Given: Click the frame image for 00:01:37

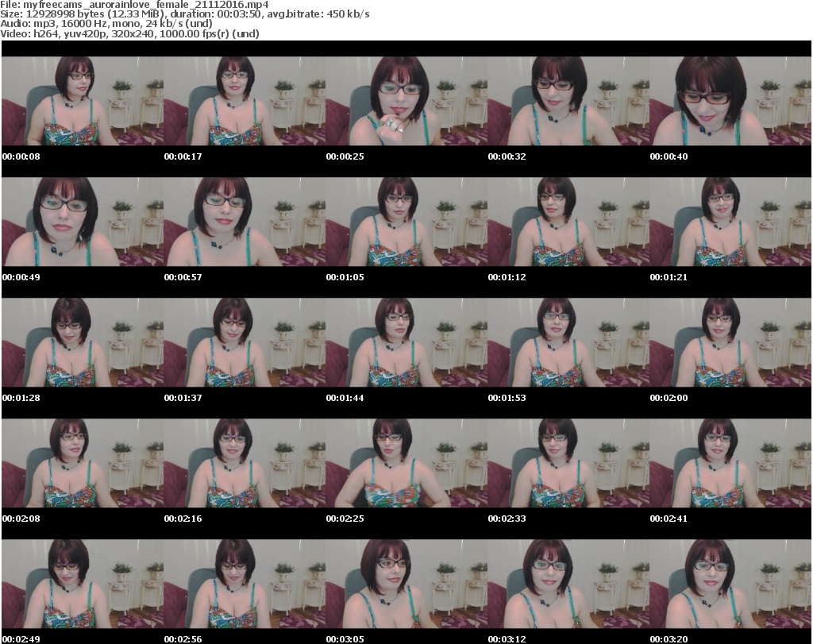Looking at the screenshot, I should coord(245,342).
